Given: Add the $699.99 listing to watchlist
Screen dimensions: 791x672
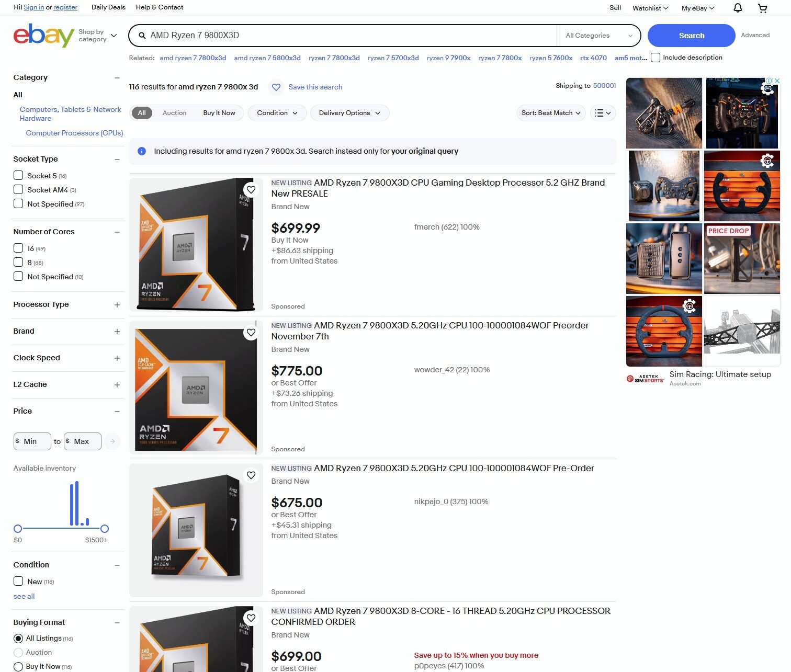Looking at the screenshot, I should click(x=251, y=190).
